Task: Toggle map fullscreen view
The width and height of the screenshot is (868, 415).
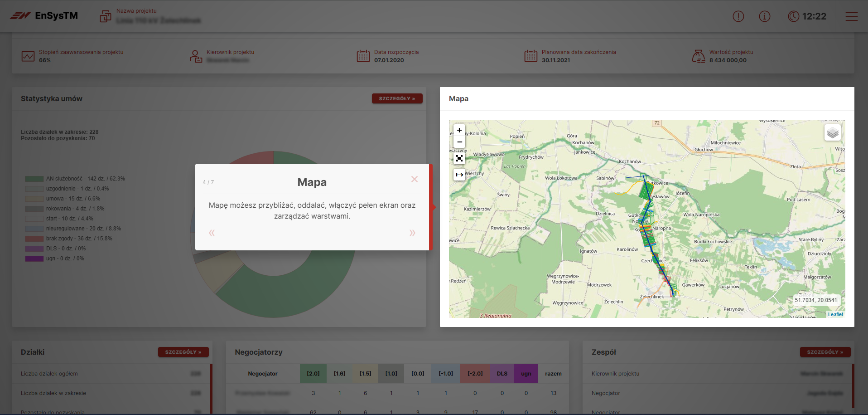Action: click(x=459, y=158)
